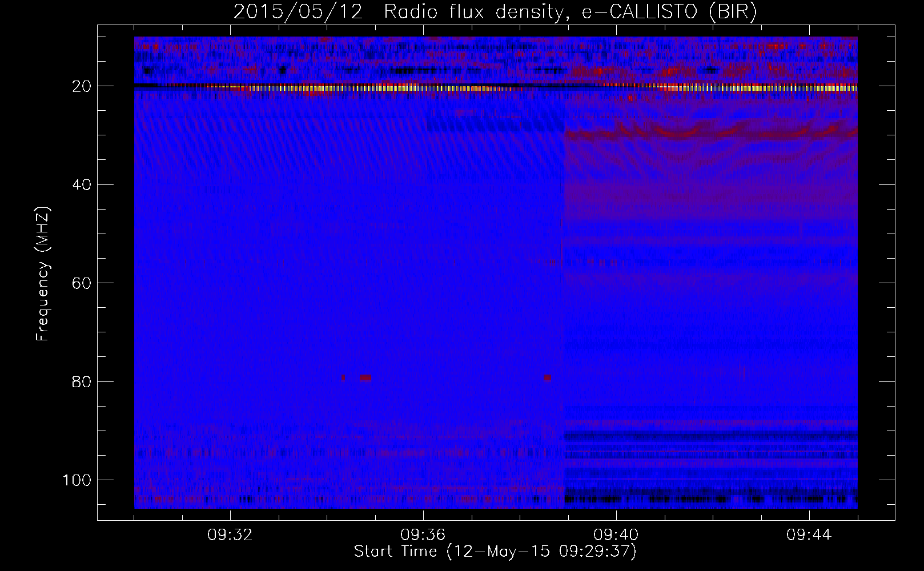Click the 60 MHz frequency tick label

(82, 283)
